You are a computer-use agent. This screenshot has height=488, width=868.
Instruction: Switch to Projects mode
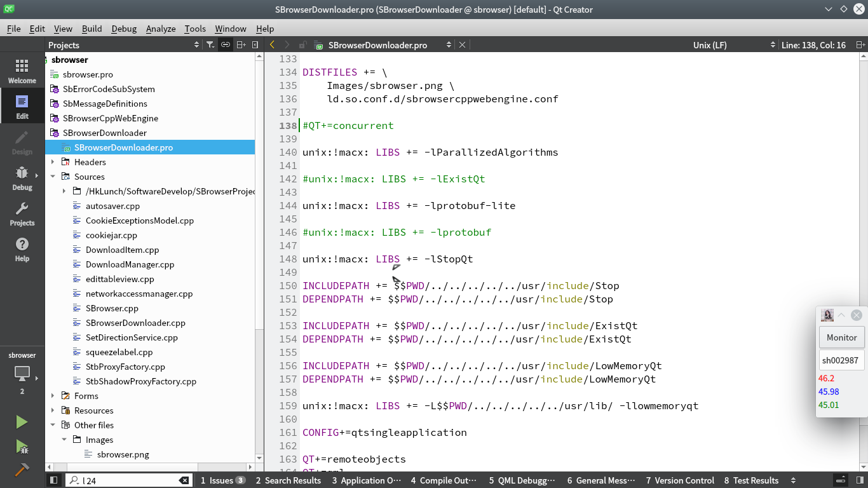(x=22, y=213)
